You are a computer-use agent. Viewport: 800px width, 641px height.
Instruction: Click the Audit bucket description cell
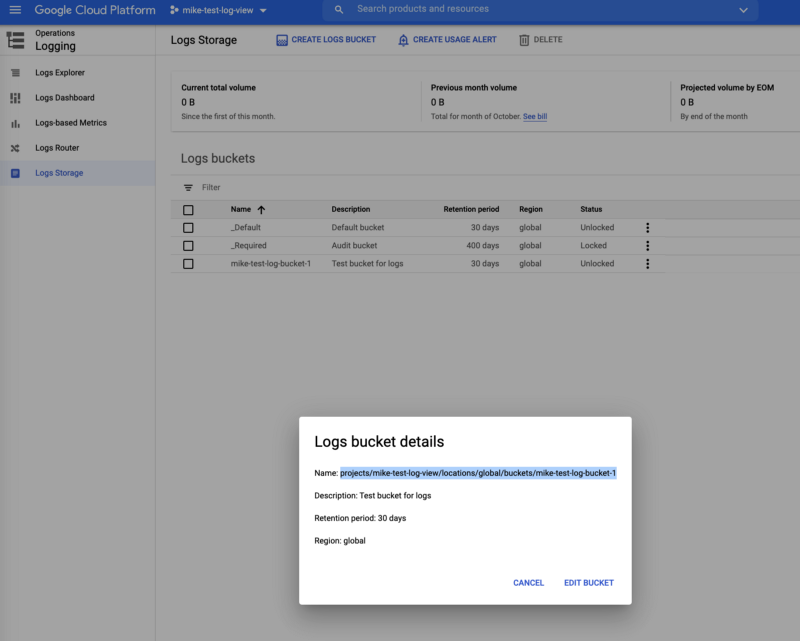(x=354, y=245)
